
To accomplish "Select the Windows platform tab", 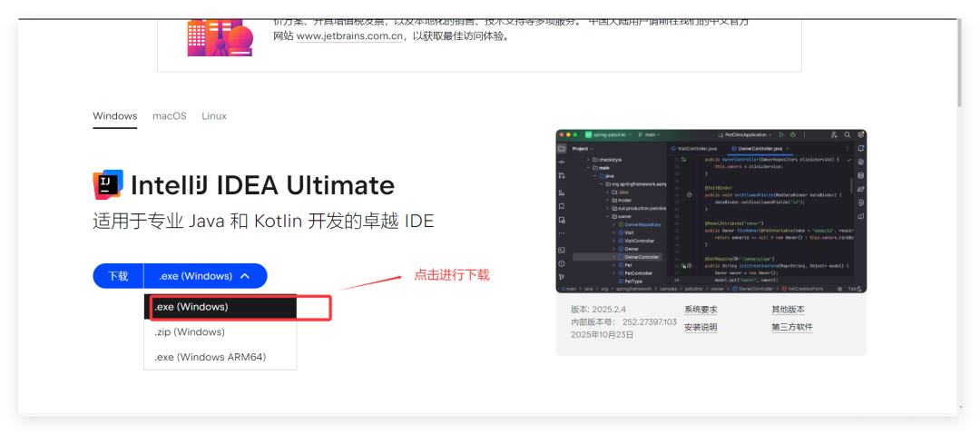I will click(x=115, y=116).
